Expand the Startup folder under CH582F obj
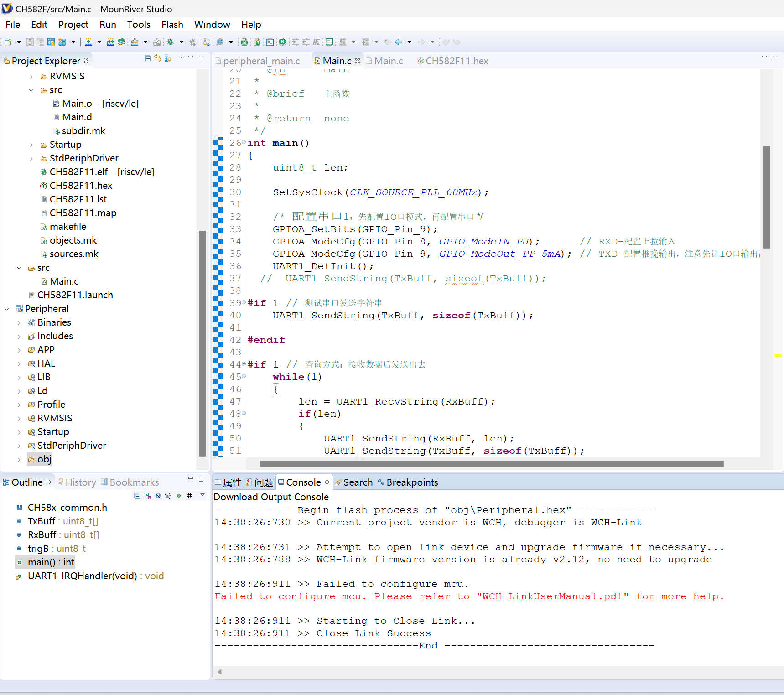The height and width of the screenshot is (695, 784). tap(31, 145)
